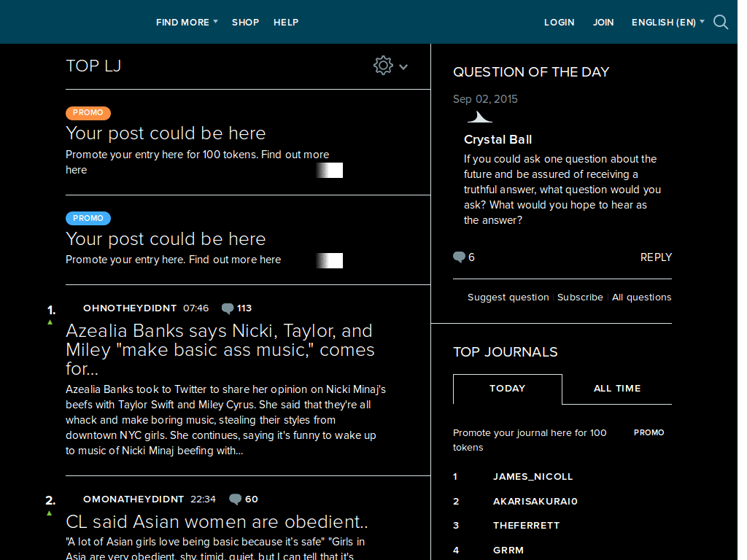Viewport: 747px width, 560px height.
Task: Open the second 'Your post could be here' title
Action: (x=166, y=239)
